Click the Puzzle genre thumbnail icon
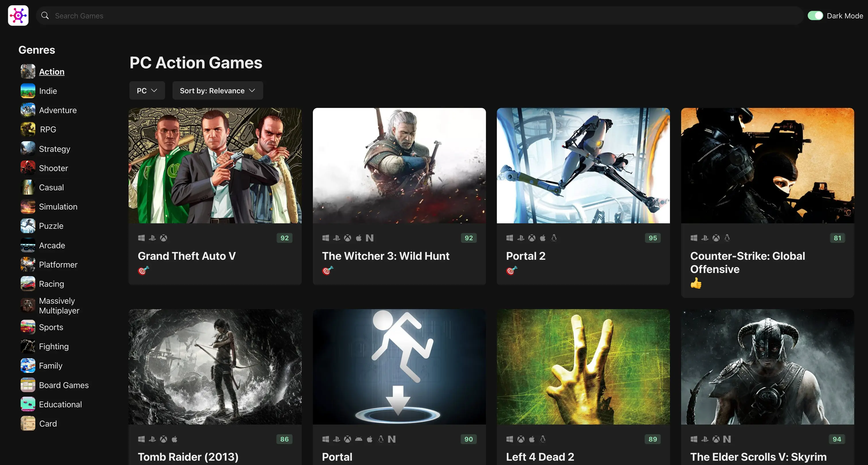 coord(28,226)
